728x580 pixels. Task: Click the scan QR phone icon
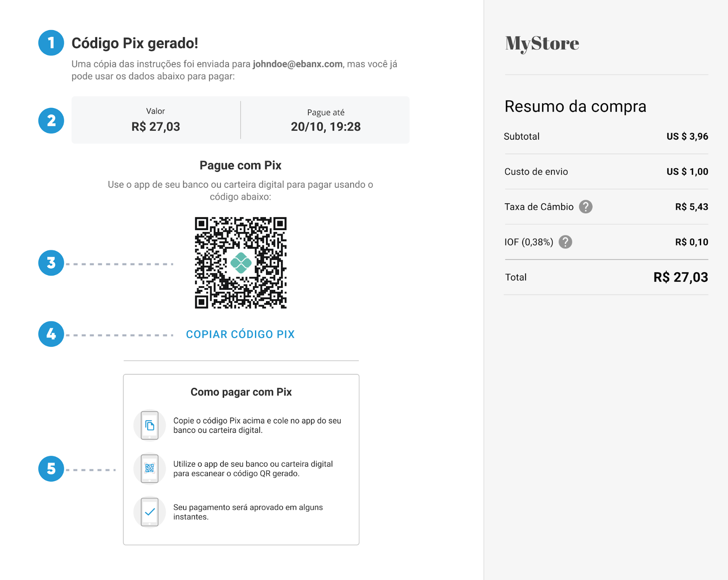click(150, 469)
